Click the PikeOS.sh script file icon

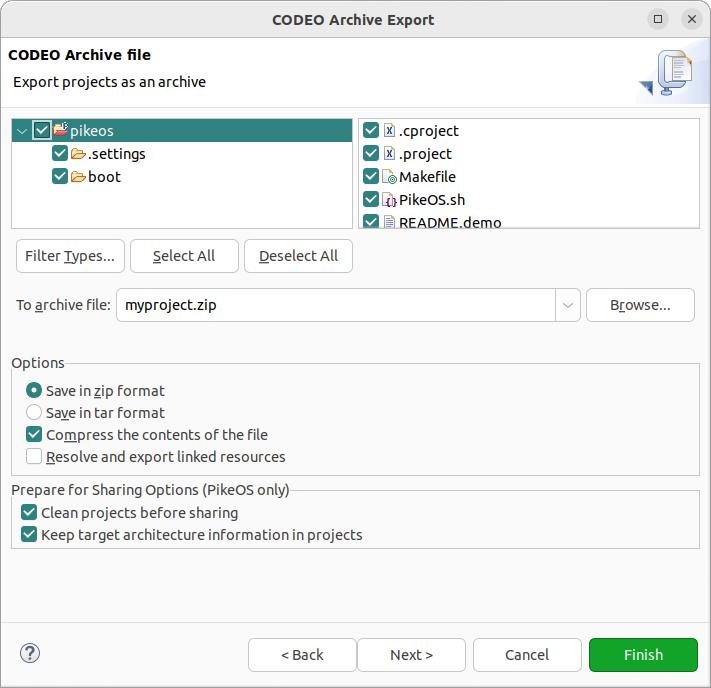tap(389, 200)
